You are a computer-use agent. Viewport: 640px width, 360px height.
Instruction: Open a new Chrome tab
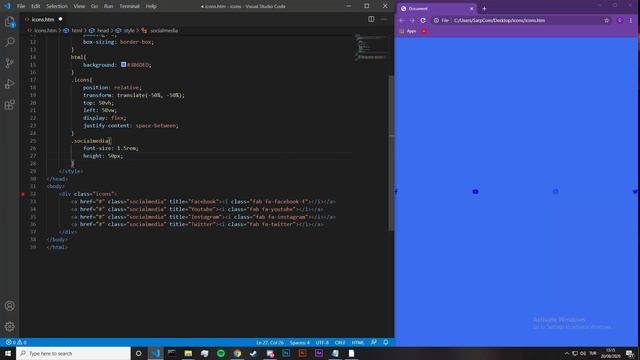pos(484,9)
